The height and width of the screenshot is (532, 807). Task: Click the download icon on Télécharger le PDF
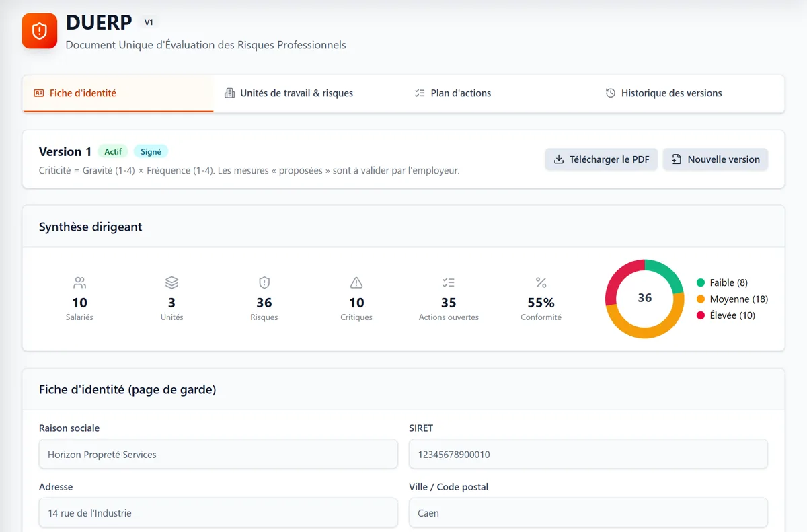[x=558, y=159]
